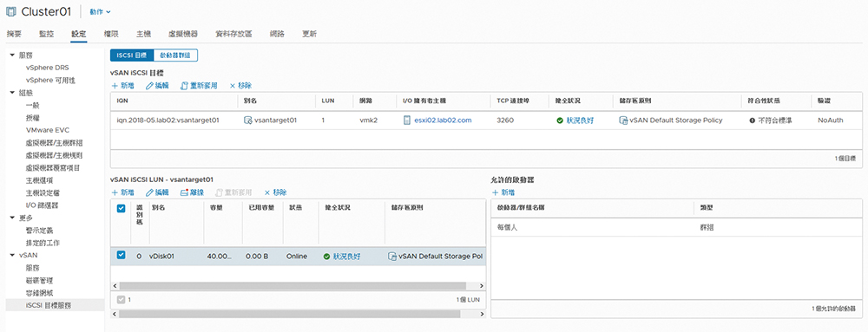Screen dimensions: 868x332
Task: Switch to the 設定 tab
Action: pyautogui.click(x=79, y=34)
